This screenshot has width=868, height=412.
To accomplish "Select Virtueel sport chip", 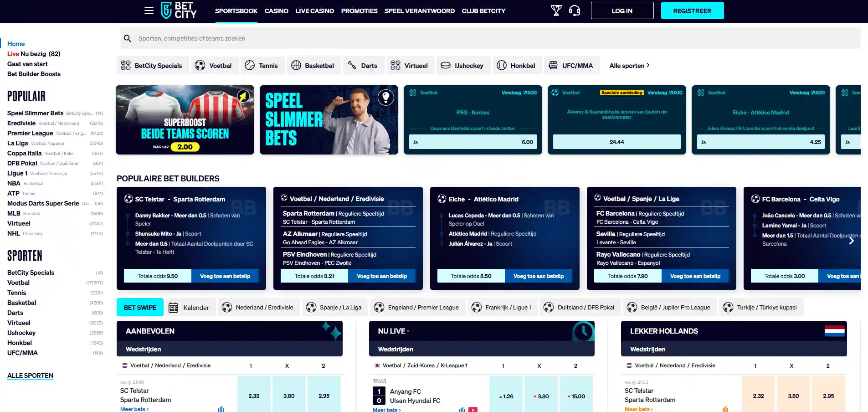I will pyautogui.click(x=410, y=66).
